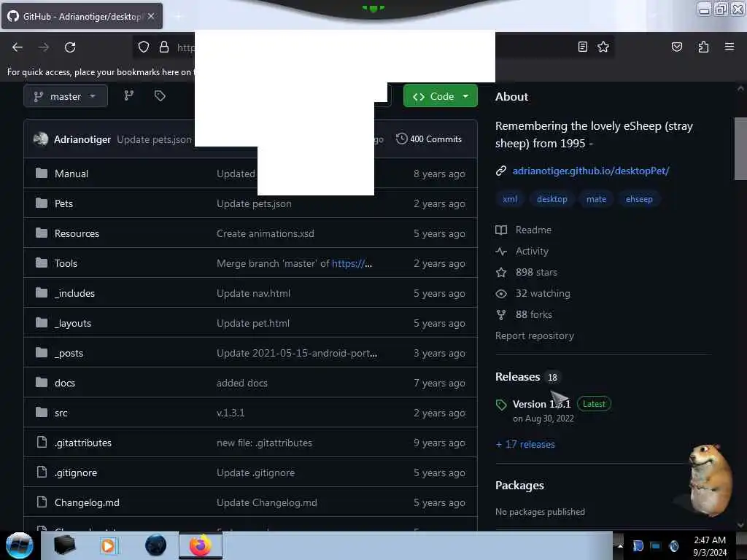This screenshot has width=747, height=560.
Task: Open the Tools folder
Action: tap(66, 263)
